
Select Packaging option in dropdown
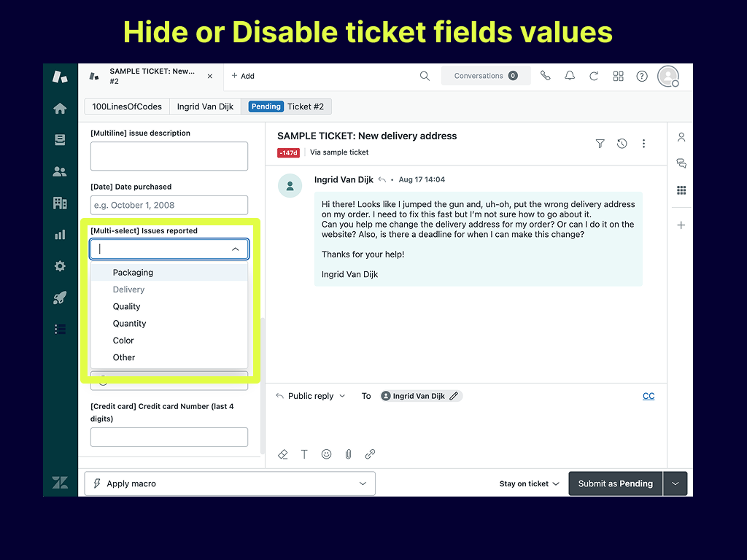[x=133, y=273]
